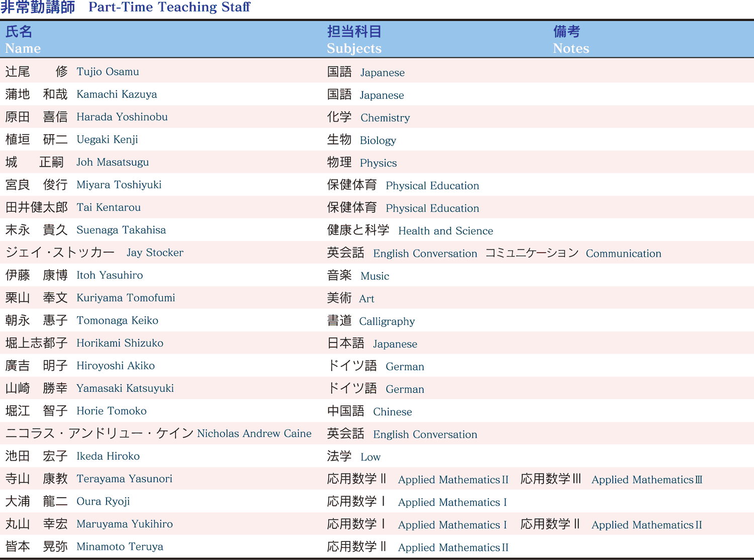Click 'English Conversation' in Jay Stocker's row
This screenshot has width=754, height=560.
(425, 253)
